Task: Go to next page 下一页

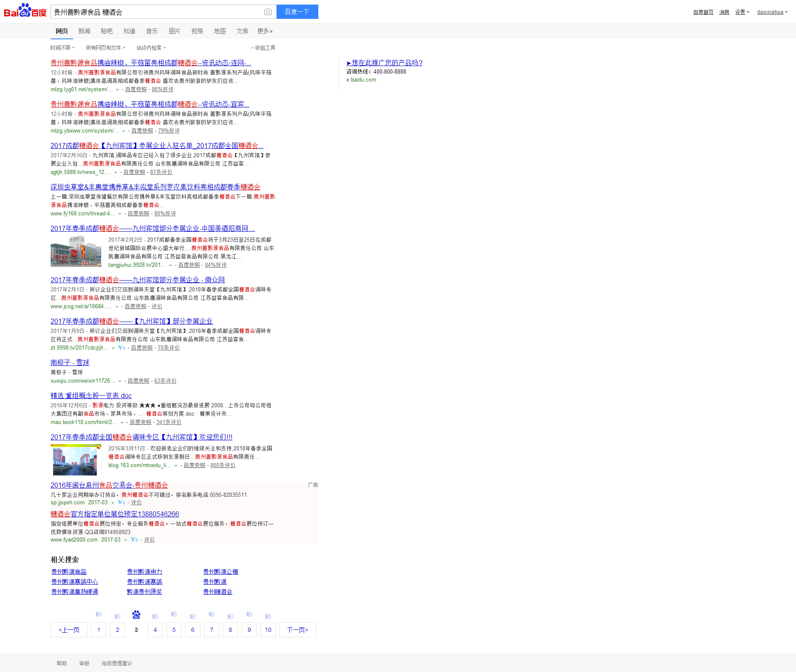Action: [298, 630]
